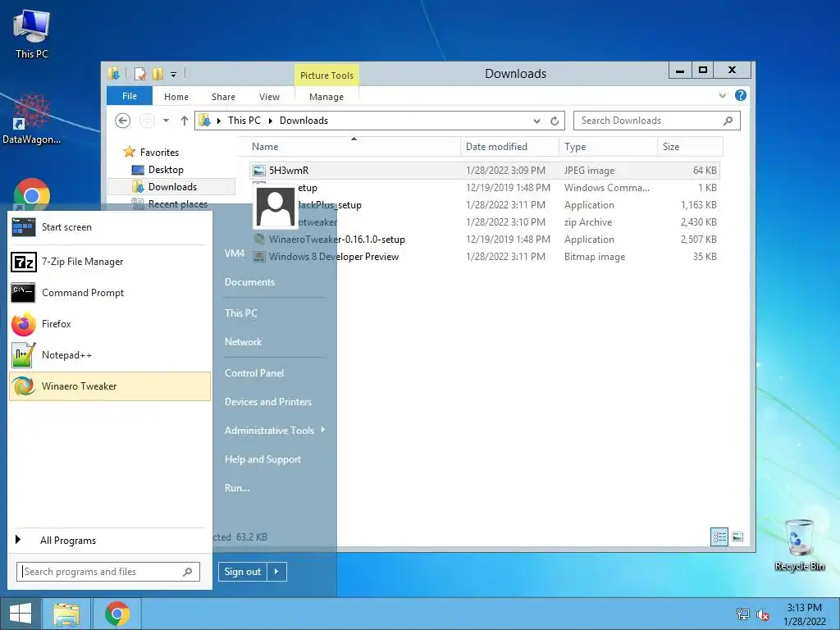Click the user account picture in the Start menu
Viewport: 840px width, 630px height.
click(x=276, y=207)
